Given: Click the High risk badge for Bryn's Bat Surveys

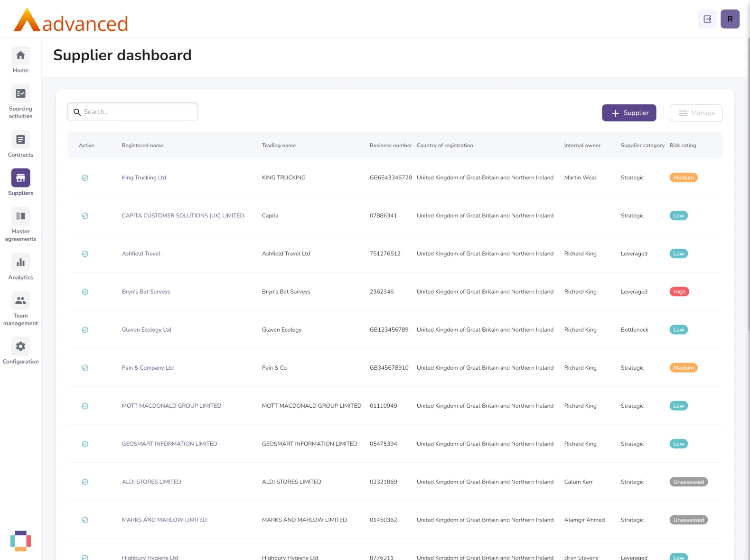Looking at the screenshot, I should point(679,292).
